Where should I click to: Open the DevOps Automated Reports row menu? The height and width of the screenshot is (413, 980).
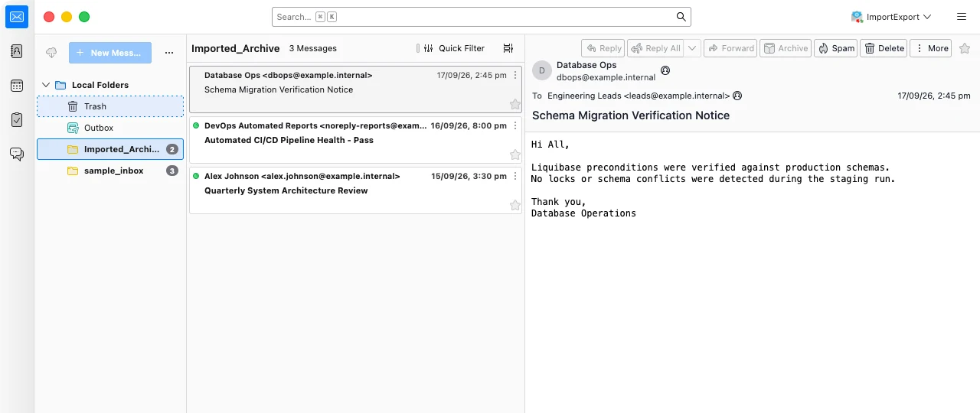tap(515, 125)
